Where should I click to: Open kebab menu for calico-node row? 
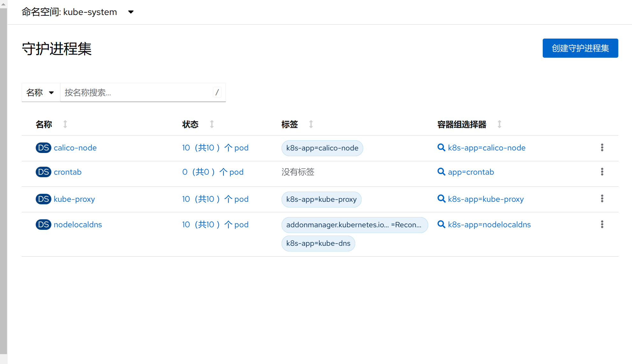click(602, 148)
